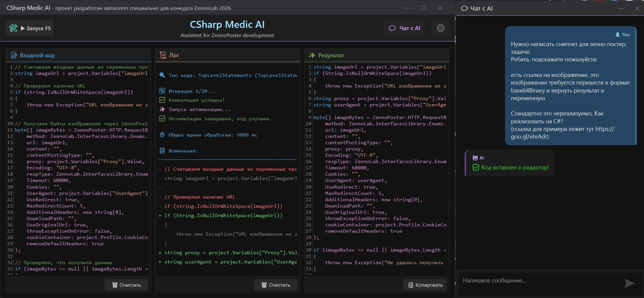This screenshot has height=298, width=644.
Task: Clear the input code with Очистить
Action: [x=126, y=285]
